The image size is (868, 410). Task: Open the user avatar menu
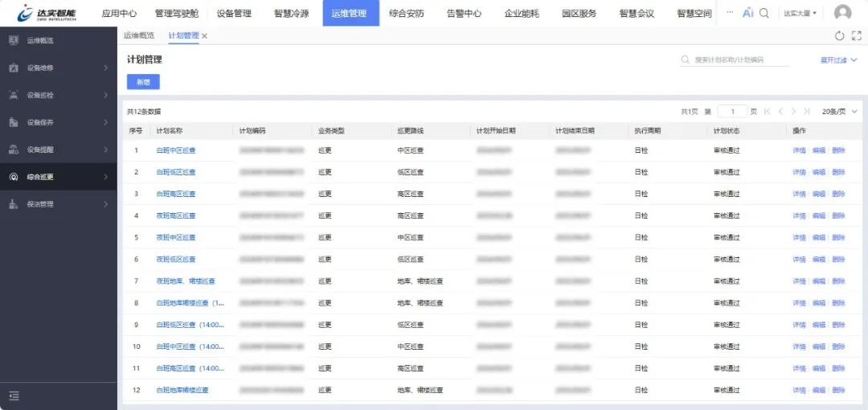pyautogui.click(x=842, y=13)
